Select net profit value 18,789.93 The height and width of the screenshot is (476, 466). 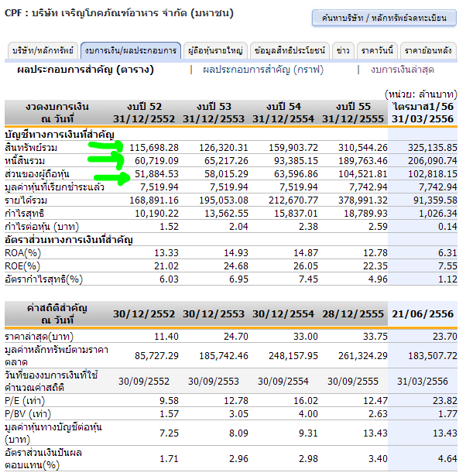[x=365, y=214]
